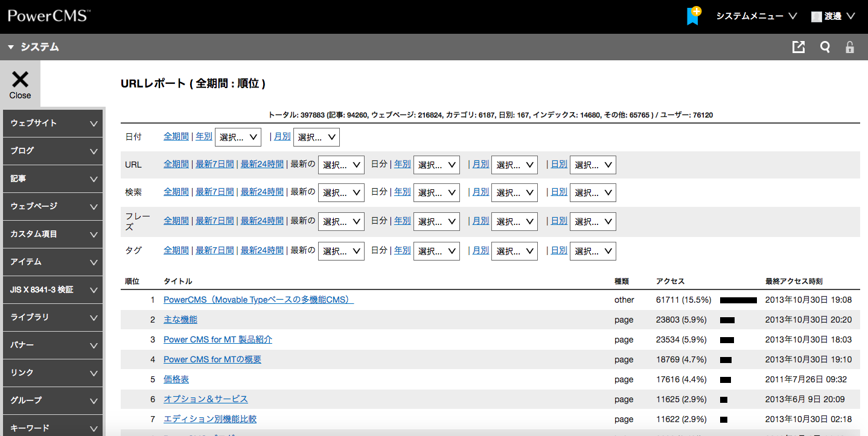Expand the カスタム項目 sidebar menu
This screenshot has height=436, width=868.
point(53,234)
